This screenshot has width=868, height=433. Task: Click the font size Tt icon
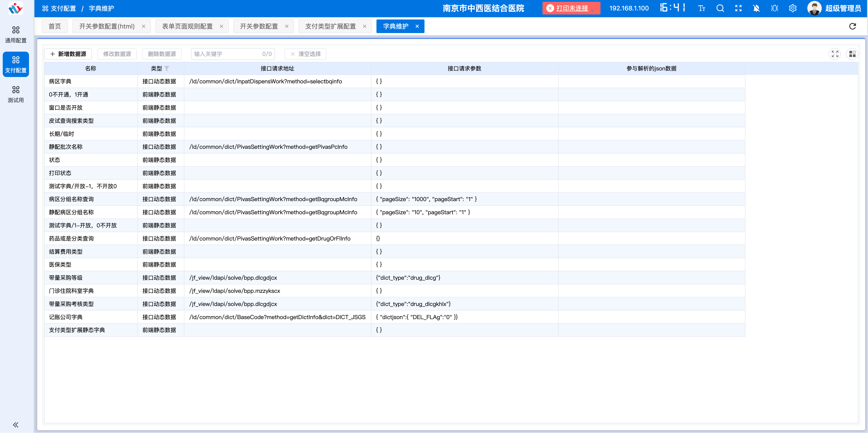(702, 8)
